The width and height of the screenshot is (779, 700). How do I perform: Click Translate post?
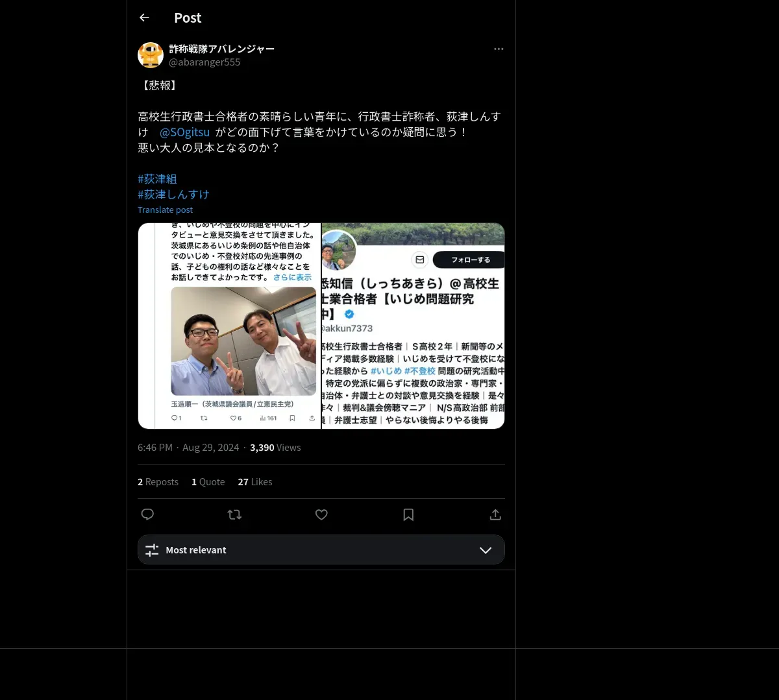(x=165, y=210)
